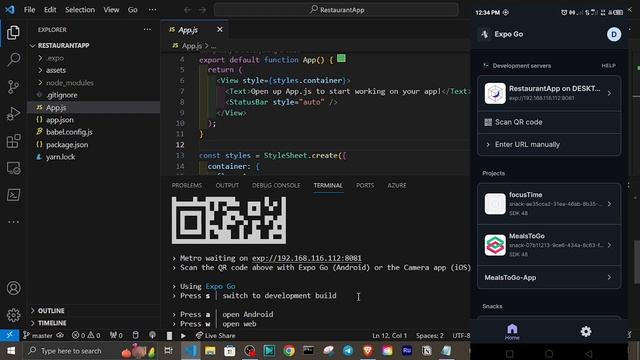The image size is (640, 360).
Task: Open the Edit menu
Action: click(x=50, y=10)
